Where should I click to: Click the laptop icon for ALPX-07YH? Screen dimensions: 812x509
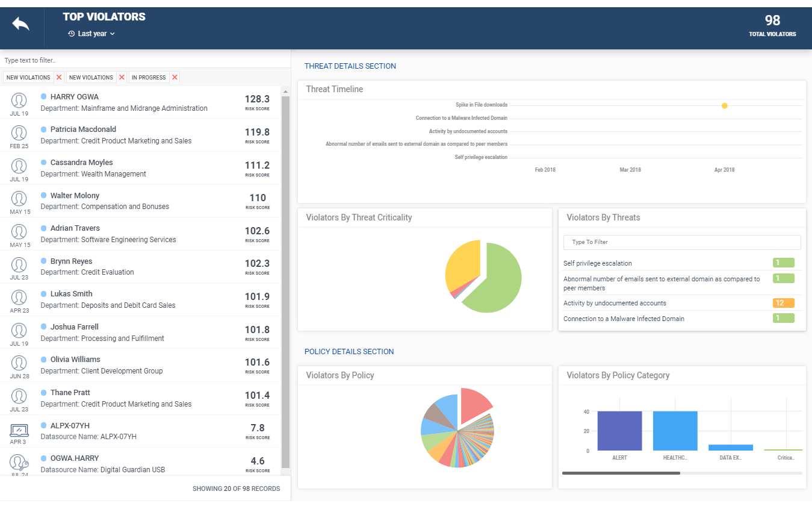point(19,429)
